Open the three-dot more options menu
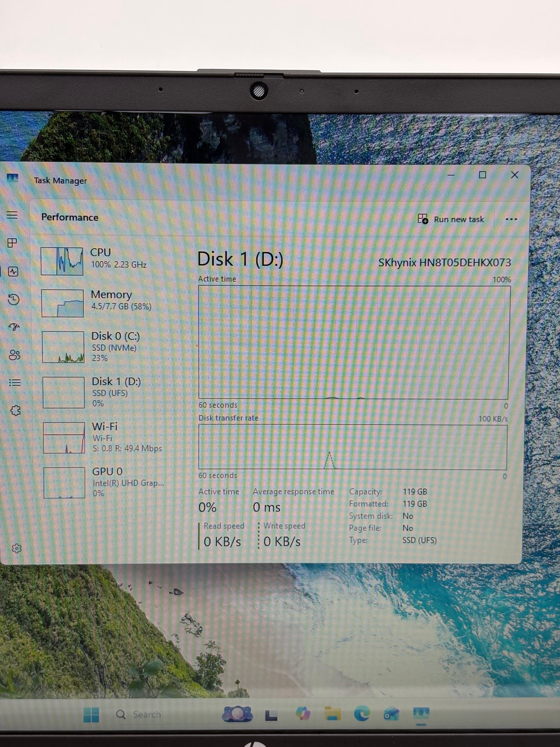 pos(511,219)
